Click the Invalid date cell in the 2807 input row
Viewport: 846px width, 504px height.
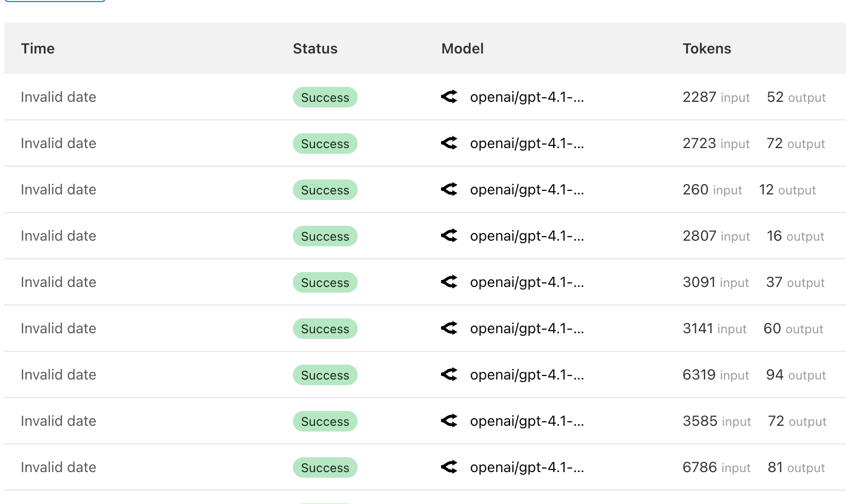click(x=58, y=236)
